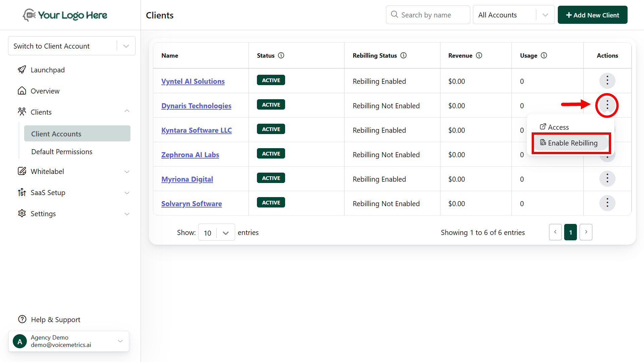Image resolution: width=644 pixels, height=362 pixels.
Task: Click Add New Client button
Action: click(x=592, y=15)
